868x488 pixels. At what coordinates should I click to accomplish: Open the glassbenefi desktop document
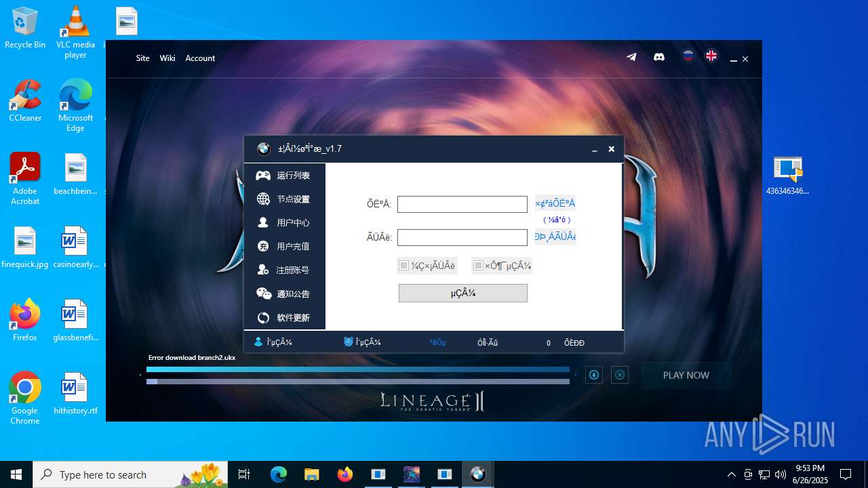pyautogui.click(x=75, y=320)
